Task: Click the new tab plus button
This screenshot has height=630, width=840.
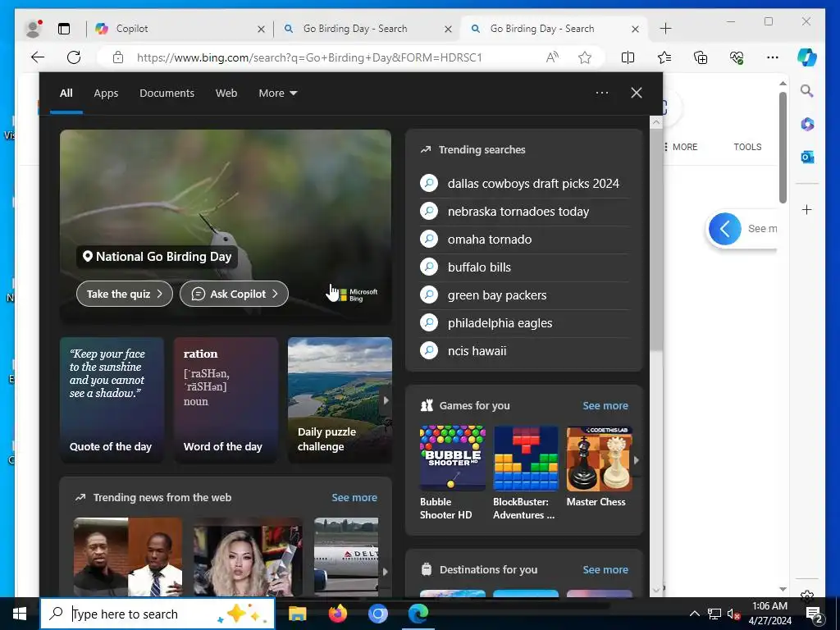Action: [665, 29]
